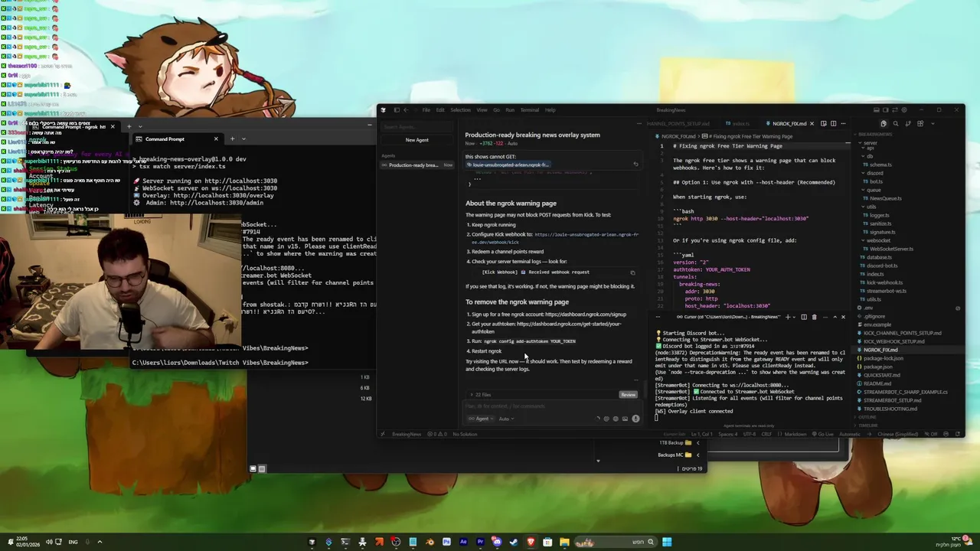Screen dimensions: 980x551
Task: Open the dashboard.ngrok.com/signup link
Action: (x=586, y=315)
